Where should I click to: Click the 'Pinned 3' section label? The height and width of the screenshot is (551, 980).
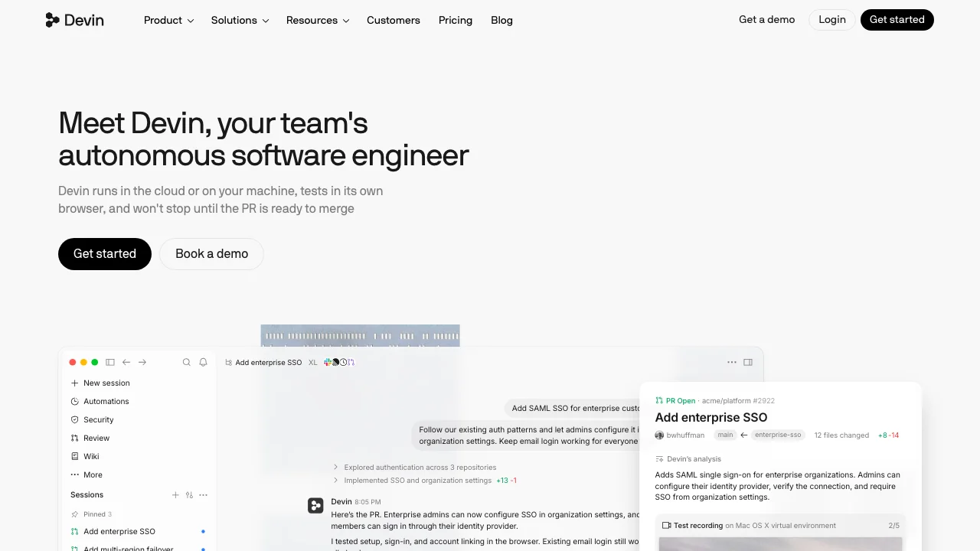97,514
